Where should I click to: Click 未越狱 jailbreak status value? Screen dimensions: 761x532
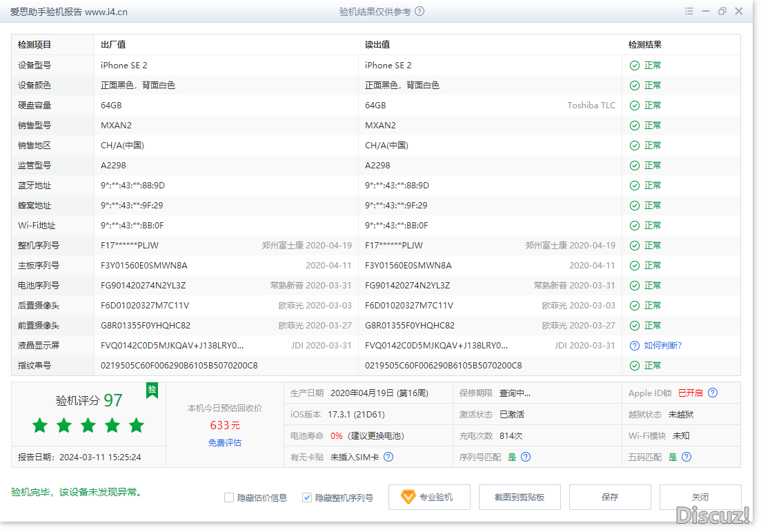tap(680, 415)
